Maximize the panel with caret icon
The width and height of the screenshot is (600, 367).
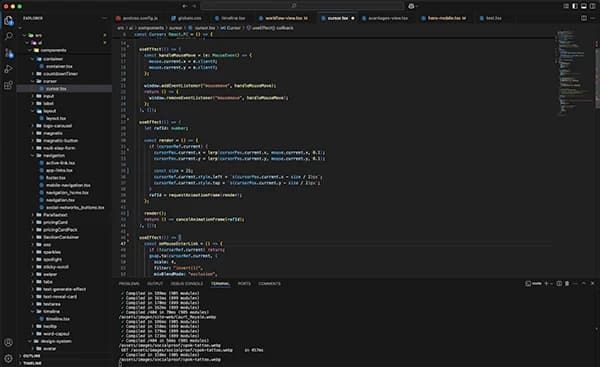tap(584, 284)
